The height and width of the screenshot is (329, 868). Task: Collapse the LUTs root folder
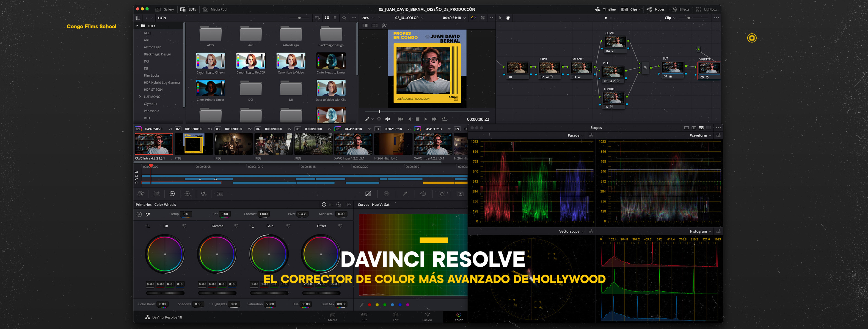click(x=137, y=26)
